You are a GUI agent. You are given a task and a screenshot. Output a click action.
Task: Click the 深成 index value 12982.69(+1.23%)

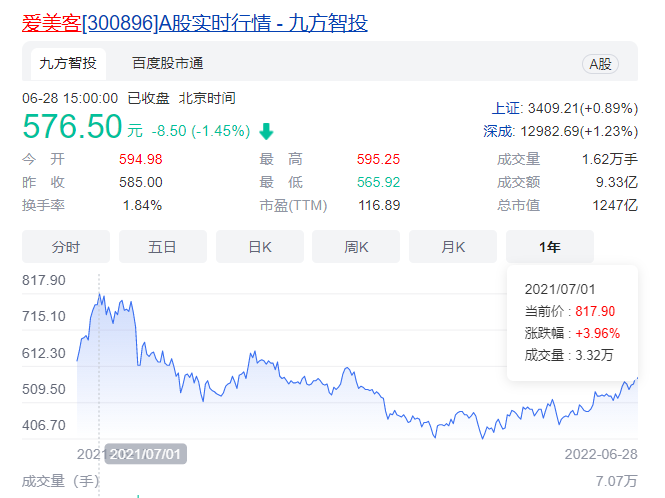coord(579,131)
